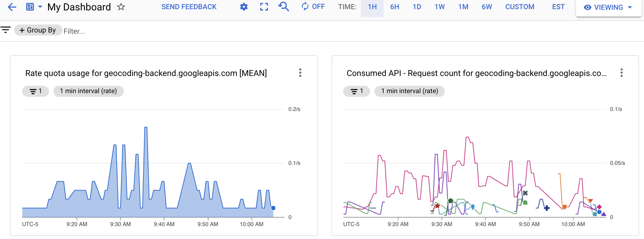Expand 1 min interval on Consumed API chart
The width and height of the screenshot is (644, 239).
[x=409, y=91]
